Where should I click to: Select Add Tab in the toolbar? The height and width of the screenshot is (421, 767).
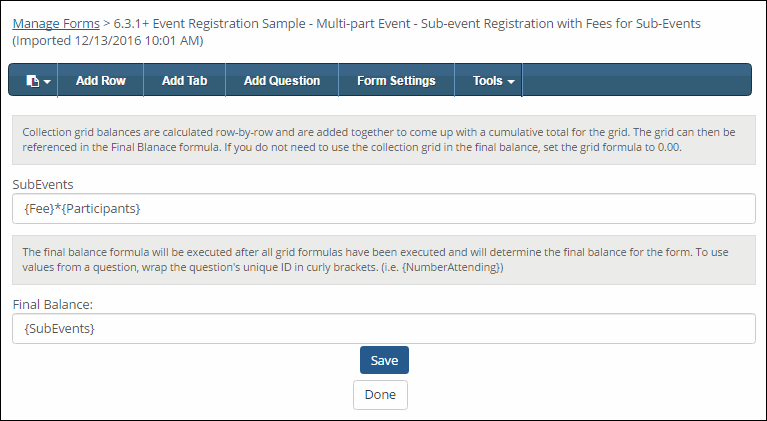[x=184, y=81]
